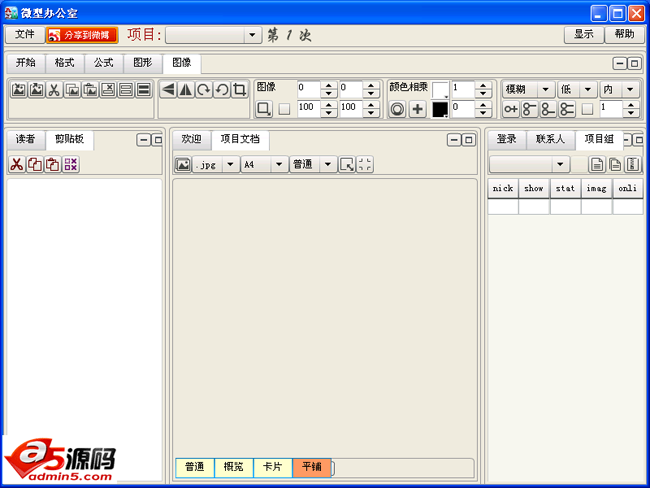
Task: Open the 项目 project dropdown
Action: 252,35
